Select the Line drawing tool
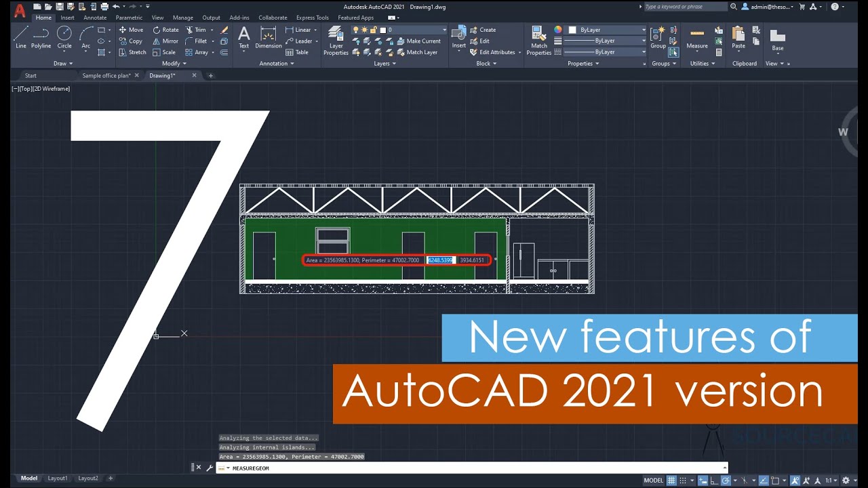This screenshot has width=868, height=488. [21, 37]
